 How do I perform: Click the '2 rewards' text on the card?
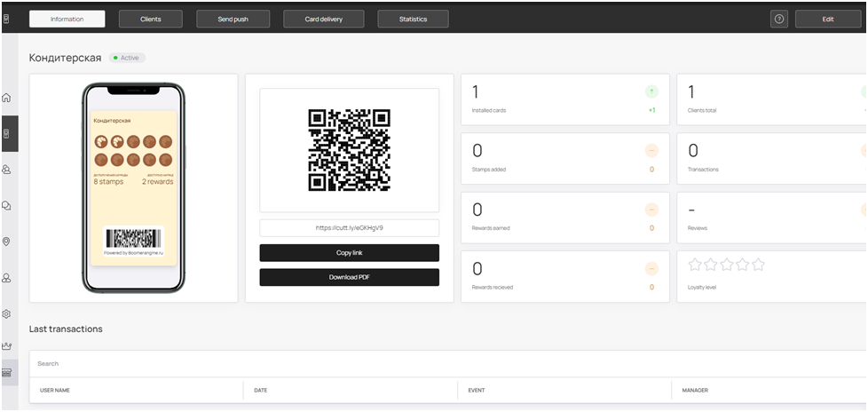(x=157, y=182)
